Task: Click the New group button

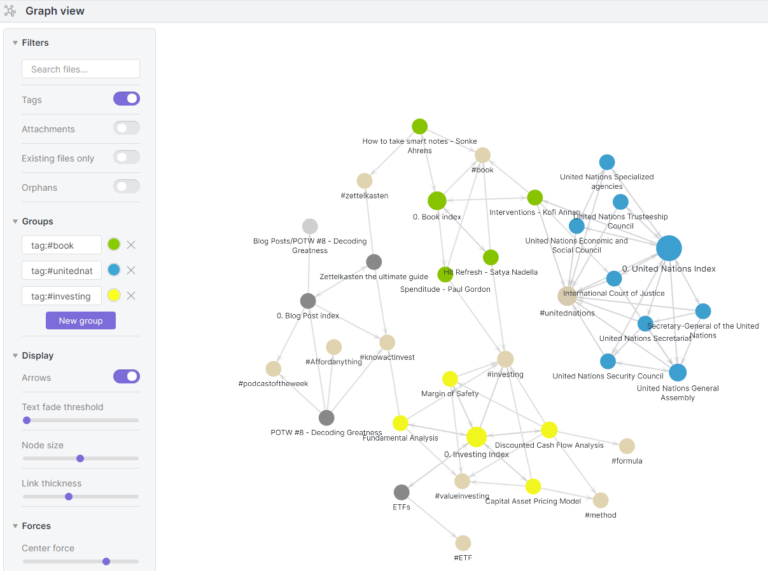Action: point(80,321)
